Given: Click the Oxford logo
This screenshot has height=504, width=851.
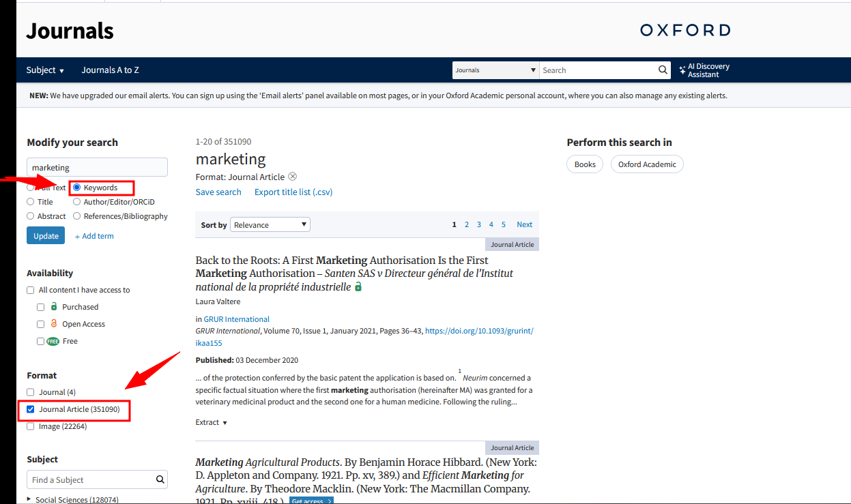Looking at the screenshot, I should pos(684,30).
